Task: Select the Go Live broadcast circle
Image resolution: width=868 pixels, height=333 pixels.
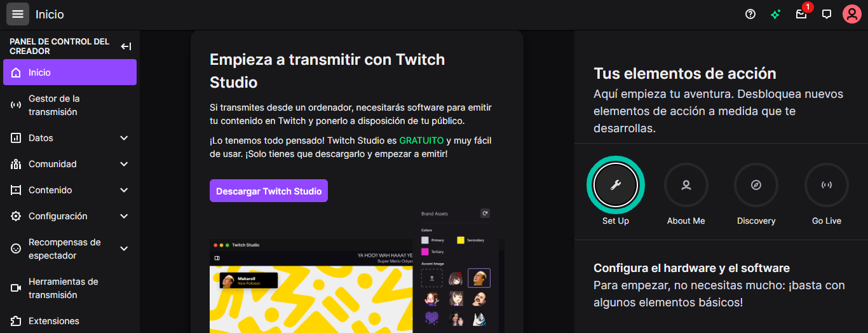Action: [827, 185]
